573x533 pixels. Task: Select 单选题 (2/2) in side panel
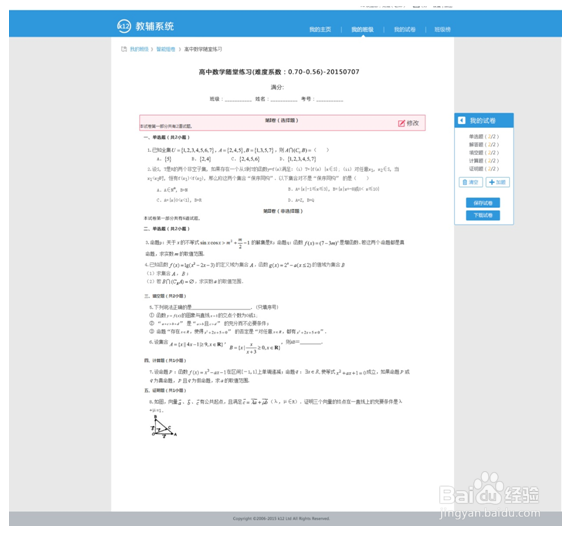point(484,137)
